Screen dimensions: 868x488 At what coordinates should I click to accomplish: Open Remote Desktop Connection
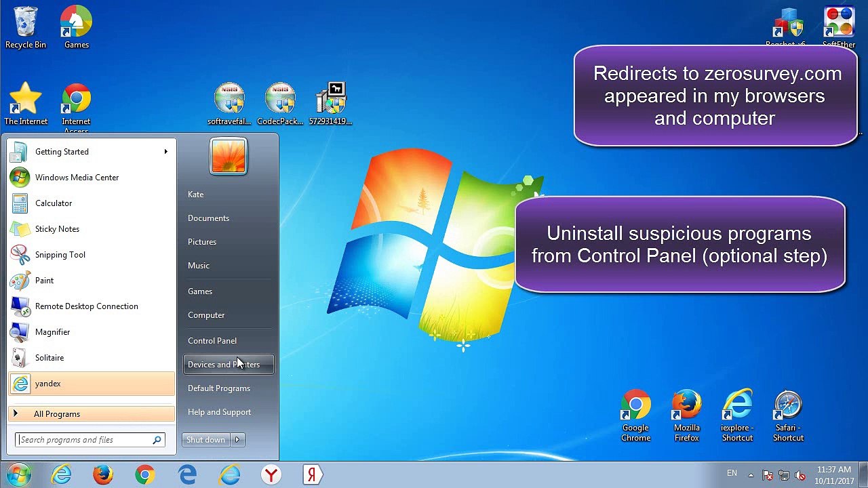92,306
